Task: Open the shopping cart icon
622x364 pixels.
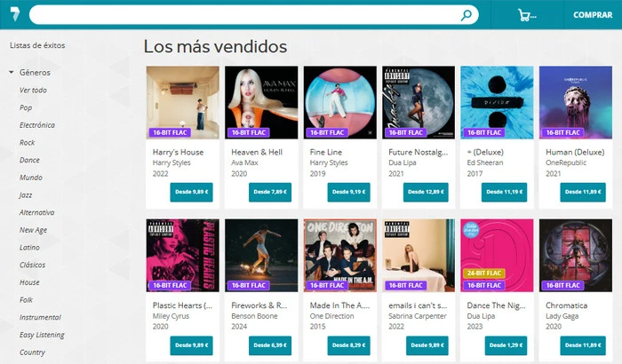Action: [527, 15]
